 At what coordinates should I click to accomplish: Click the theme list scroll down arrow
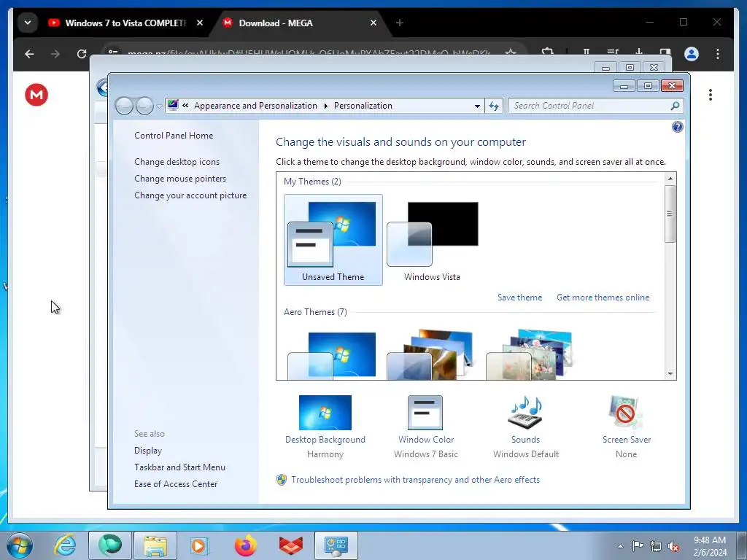tap(670, 374)
